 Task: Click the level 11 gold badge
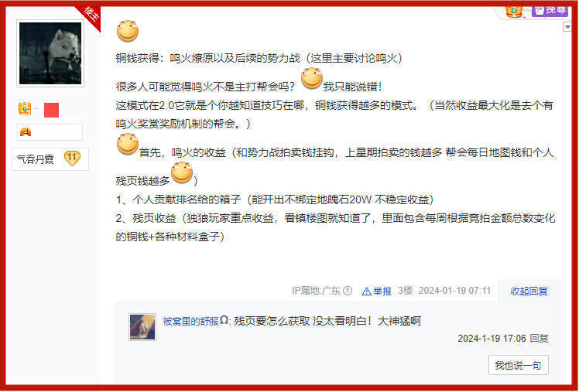pos(72,159)
